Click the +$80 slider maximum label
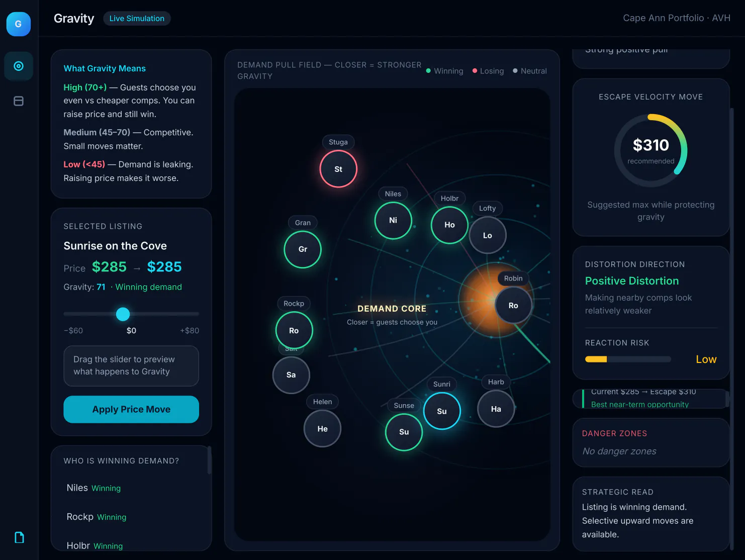The image size is (745, 560). (x=190, y=330)
